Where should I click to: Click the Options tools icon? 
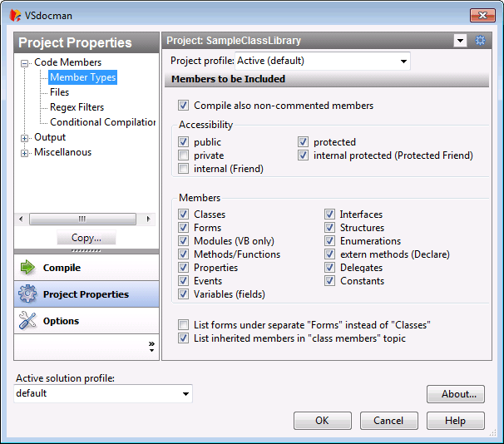tap(27, 321)
